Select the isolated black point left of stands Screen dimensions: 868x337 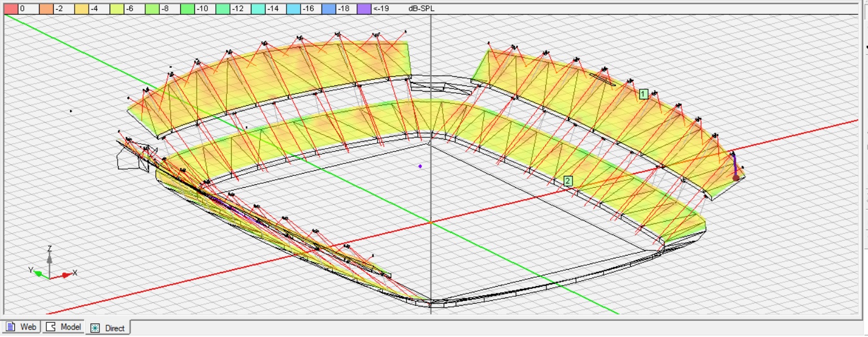(x=71, y=111)
